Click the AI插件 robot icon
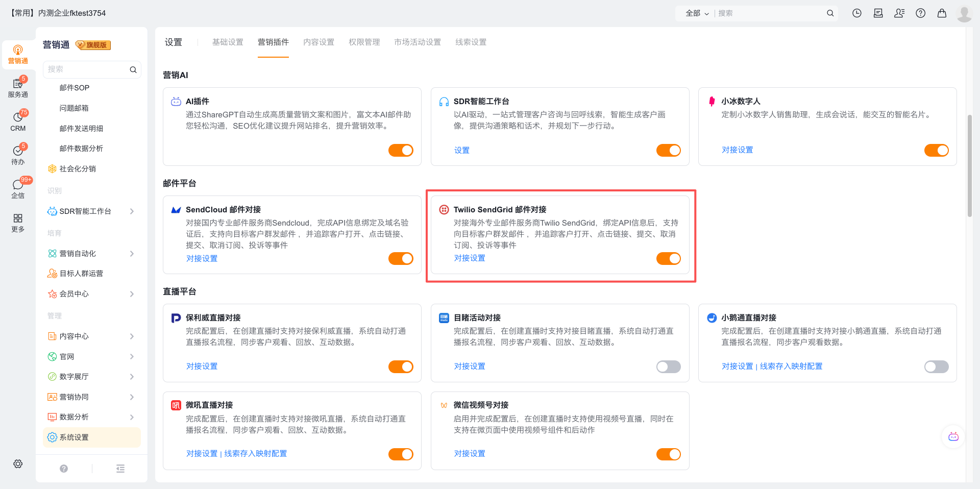 pyautogui.click(x=176, y=102)
